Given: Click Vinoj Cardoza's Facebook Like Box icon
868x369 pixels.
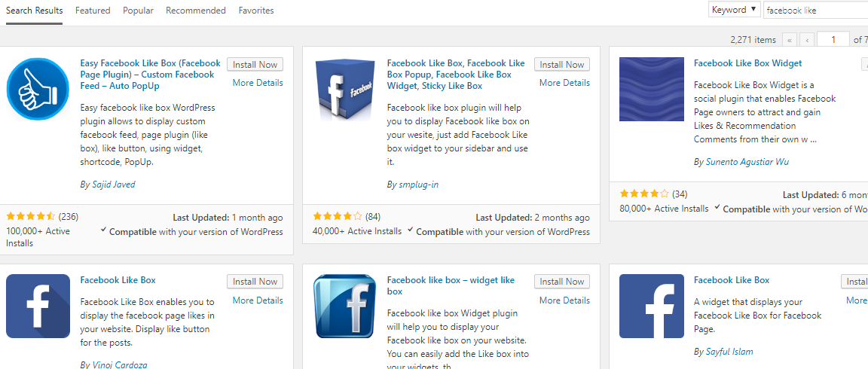Looking at the screenshot, I should (x=38, y=306).
